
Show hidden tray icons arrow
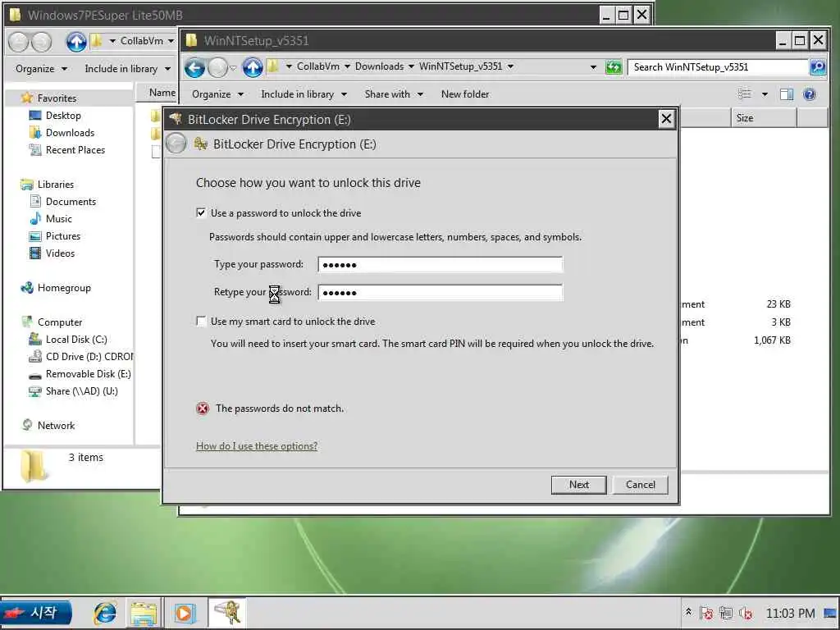coord(688,612)
